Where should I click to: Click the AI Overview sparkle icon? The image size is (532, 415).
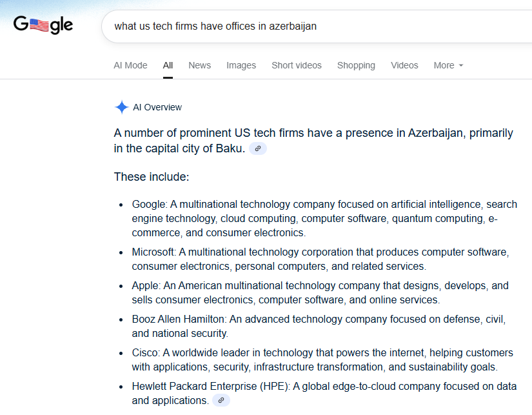121,107
